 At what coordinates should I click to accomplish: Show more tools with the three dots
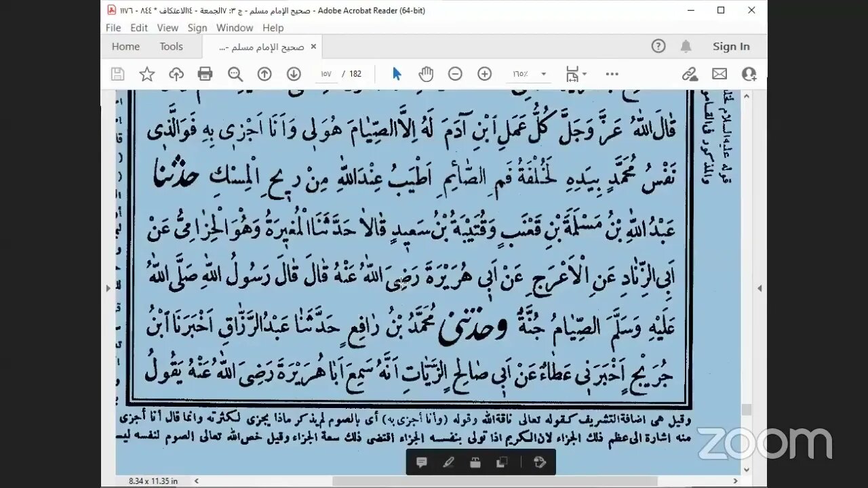click(x=612, y=74)
